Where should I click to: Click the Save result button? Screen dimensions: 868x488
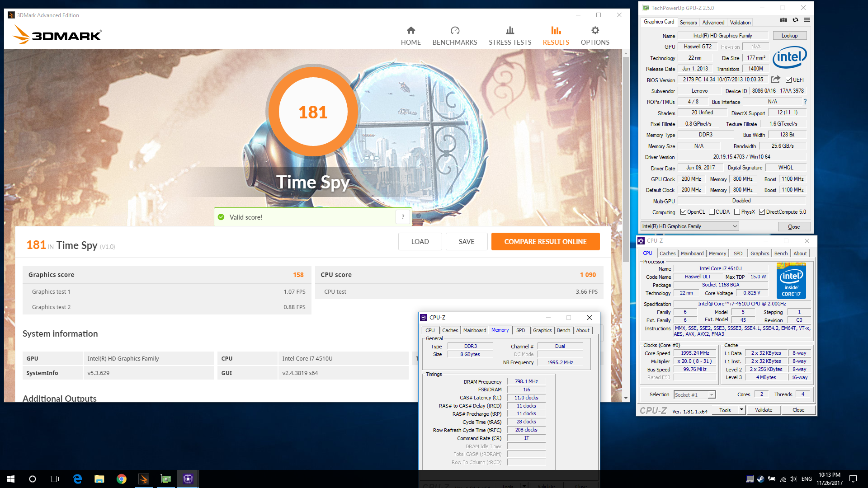(466, 241)
